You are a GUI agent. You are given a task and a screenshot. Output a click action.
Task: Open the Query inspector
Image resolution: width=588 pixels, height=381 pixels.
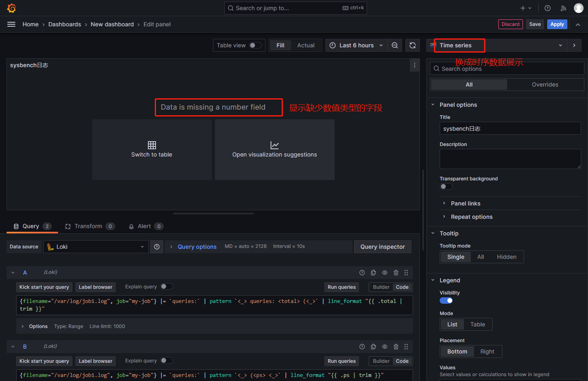click(383, 247)
